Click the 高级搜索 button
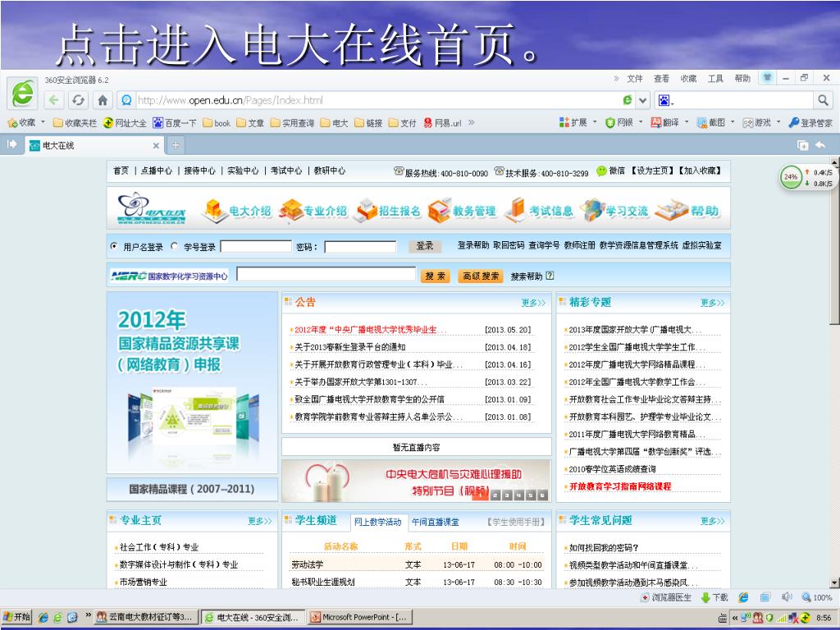The width and height of the screenshot is (840, 630). (x=481, y=276)
